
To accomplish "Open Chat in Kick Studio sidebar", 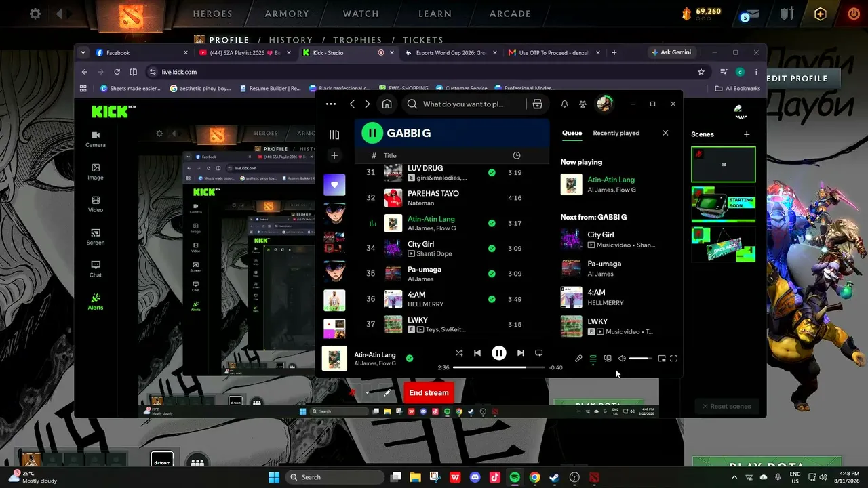I will pos(96,270).
